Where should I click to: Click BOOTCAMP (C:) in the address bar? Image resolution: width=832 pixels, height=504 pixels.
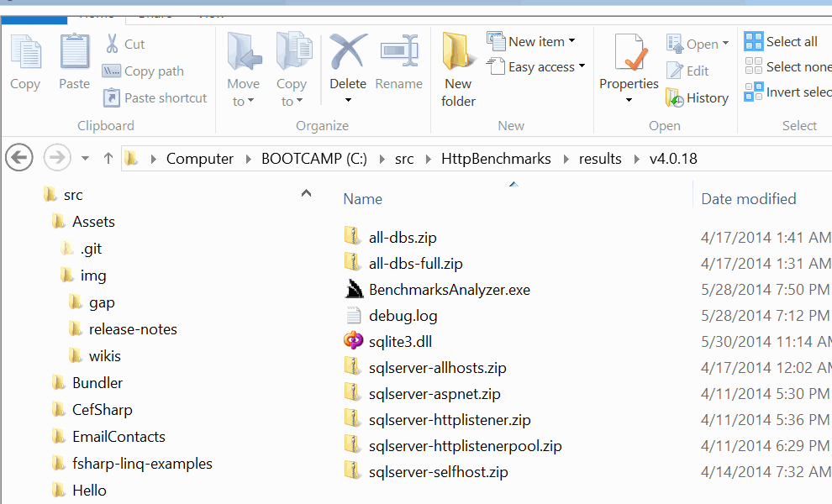pos(314,159)
